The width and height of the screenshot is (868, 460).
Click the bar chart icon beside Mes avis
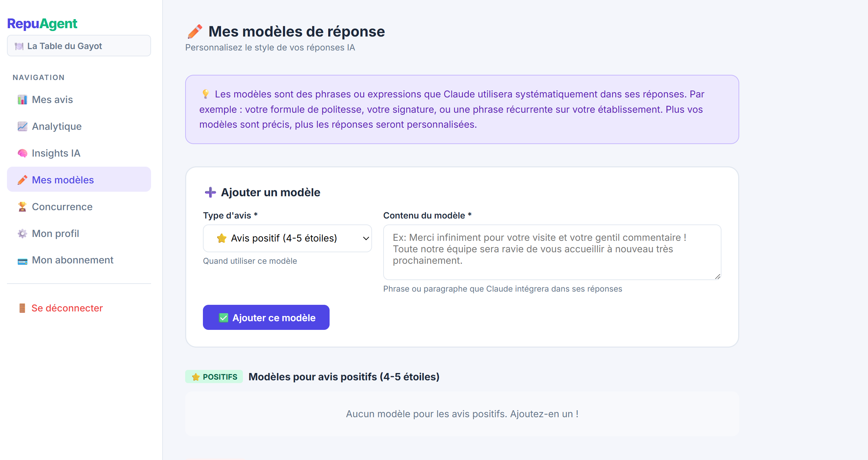[x=22, y=100]
